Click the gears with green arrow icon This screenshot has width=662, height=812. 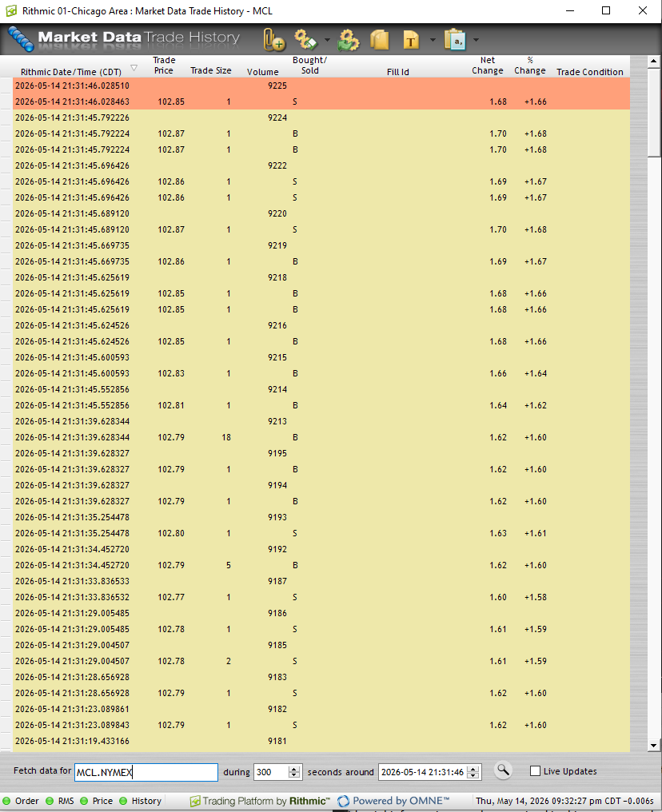tap(348, 40)
